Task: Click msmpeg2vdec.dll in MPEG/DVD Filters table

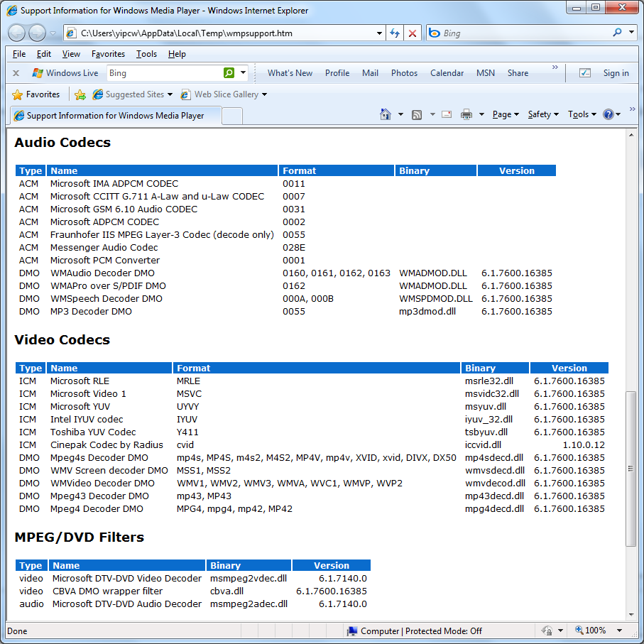Action: 248,578
